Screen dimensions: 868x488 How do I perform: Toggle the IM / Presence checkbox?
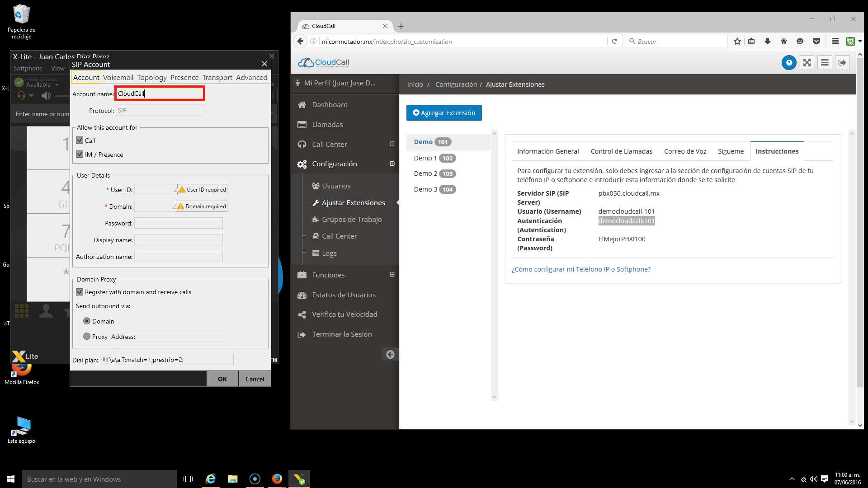click(x=80, y=154)
